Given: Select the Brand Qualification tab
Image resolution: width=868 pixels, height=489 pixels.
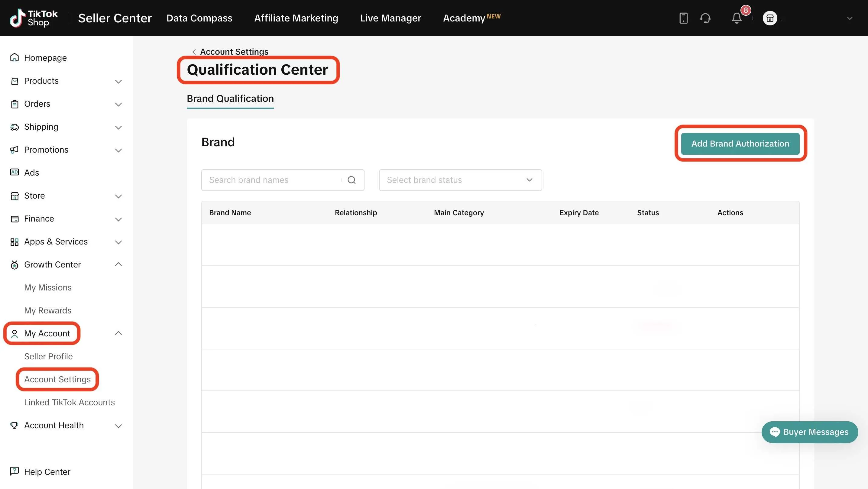Looking at the screenshot, I should click(230, 99).
